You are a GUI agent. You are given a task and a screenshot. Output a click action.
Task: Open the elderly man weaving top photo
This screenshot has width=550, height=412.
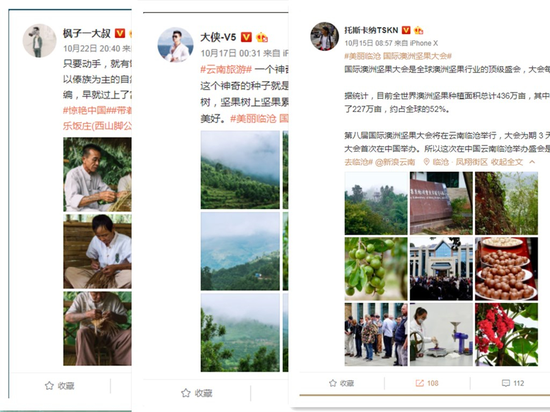pyautogui.click(x=98, y=174)
